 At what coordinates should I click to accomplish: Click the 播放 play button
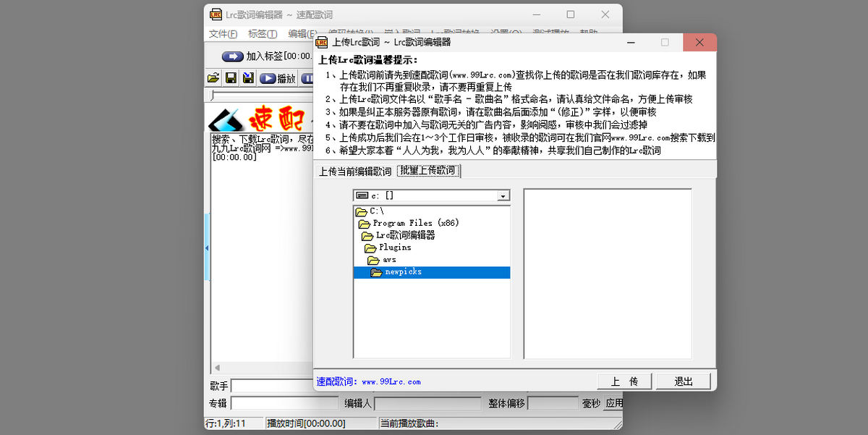[x=278, y=78]
